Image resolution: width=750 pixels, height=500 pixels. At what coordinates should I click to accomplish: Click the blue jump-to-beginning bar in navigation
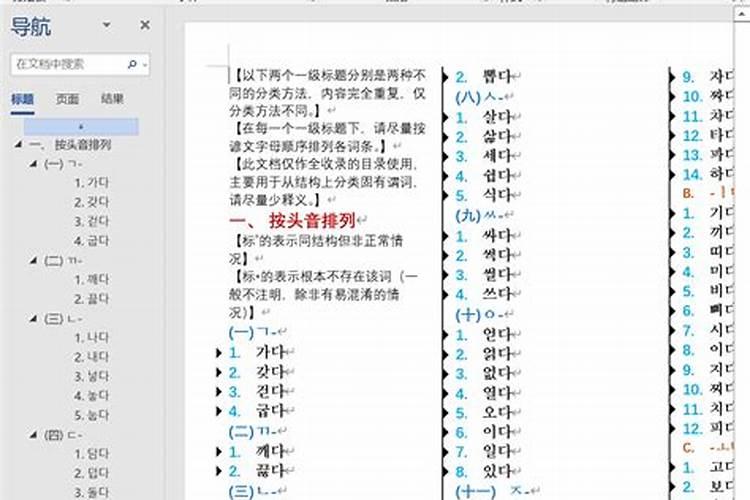81,126
